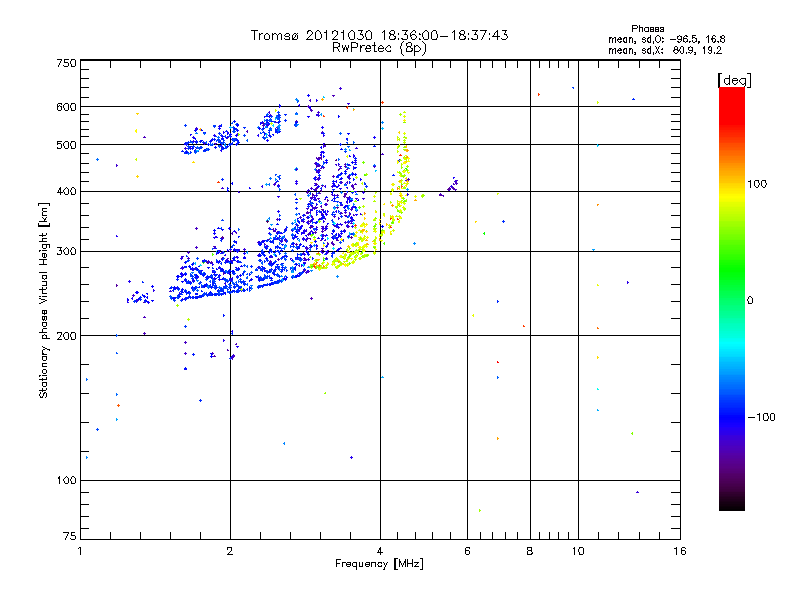Click the y-axis '600' tick label
This screenshot has width=800, height=600.
click(x=67, y=107)
